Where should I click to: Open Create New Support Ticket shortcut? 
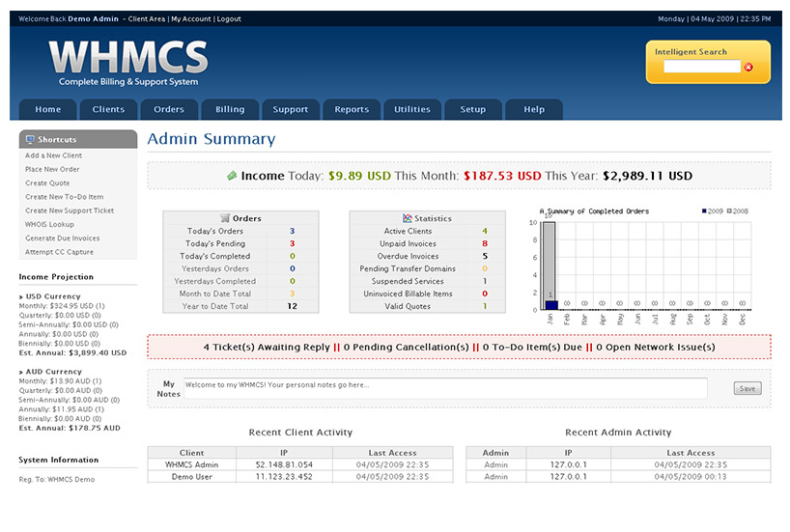pos(70,210)
